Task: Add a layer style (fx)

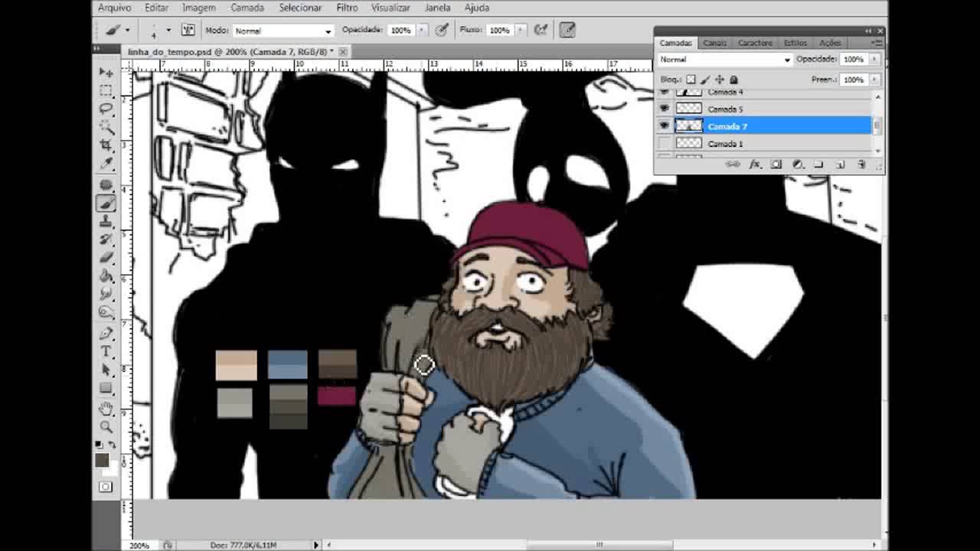Action: click(x=755, y=165)
